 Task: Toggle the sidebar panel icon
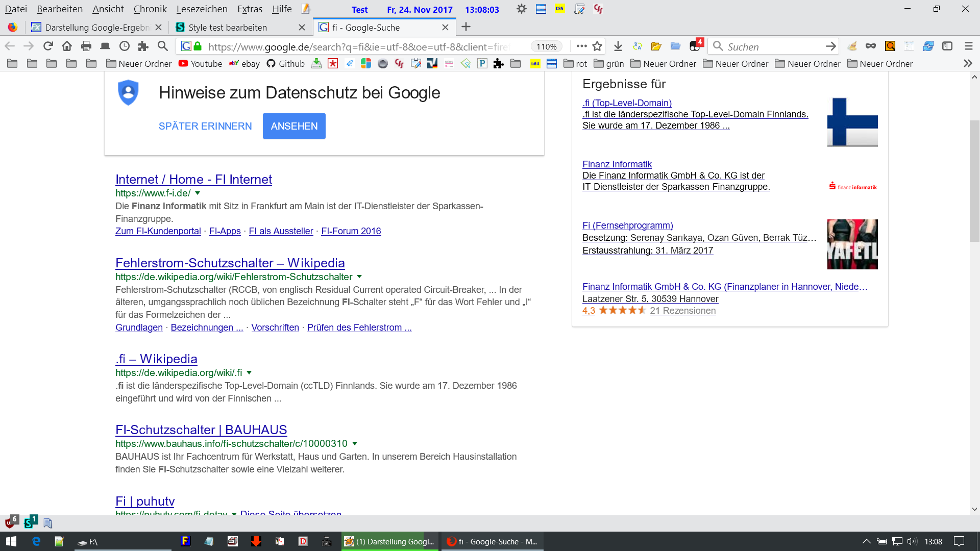click(x=947, y=46)
